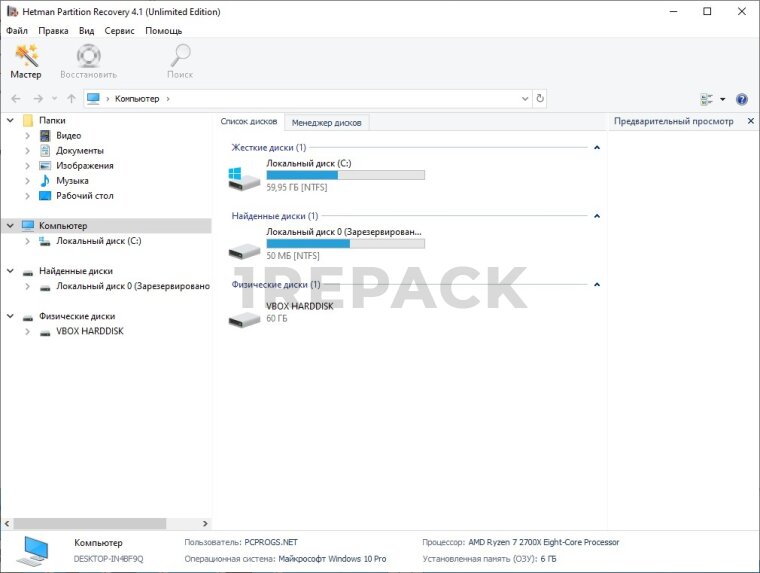Click the blue help question mark icon

[742, 99]
